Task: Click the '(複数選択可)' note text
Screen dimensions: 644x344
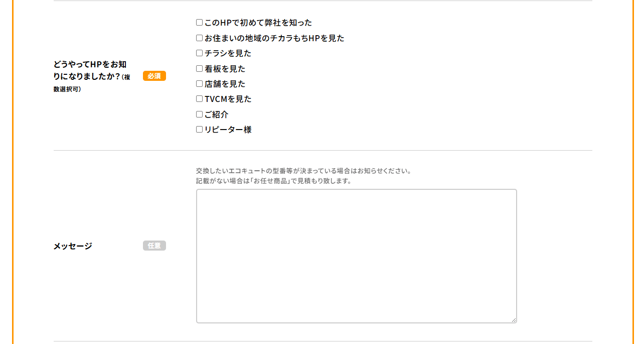Action: click(x=67, y=89)
